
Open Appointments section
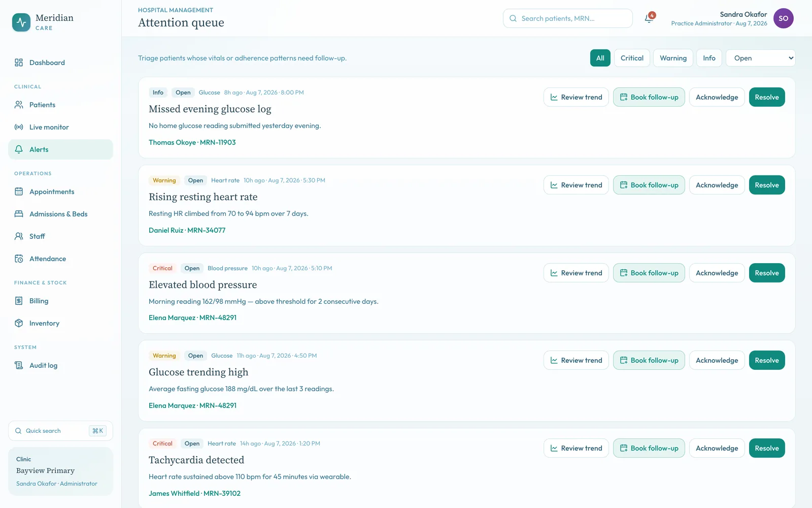tap(60, 192)
